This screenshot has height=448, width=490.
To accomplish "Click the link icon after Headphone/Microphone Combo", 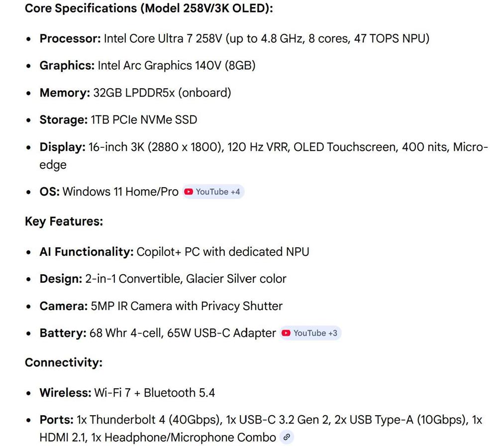I will 286,438.
